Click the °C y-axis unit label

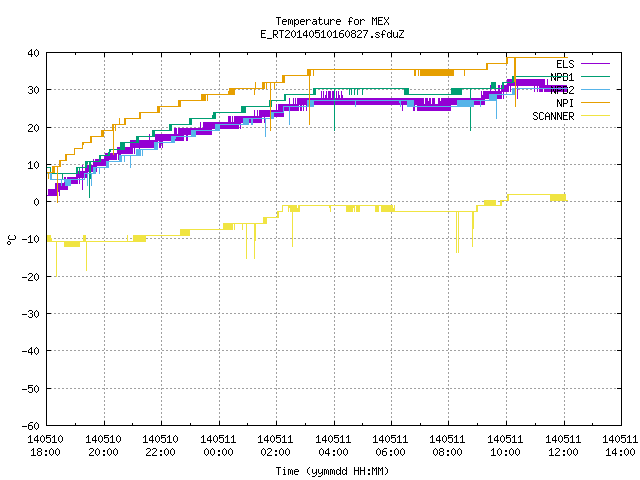11,240
